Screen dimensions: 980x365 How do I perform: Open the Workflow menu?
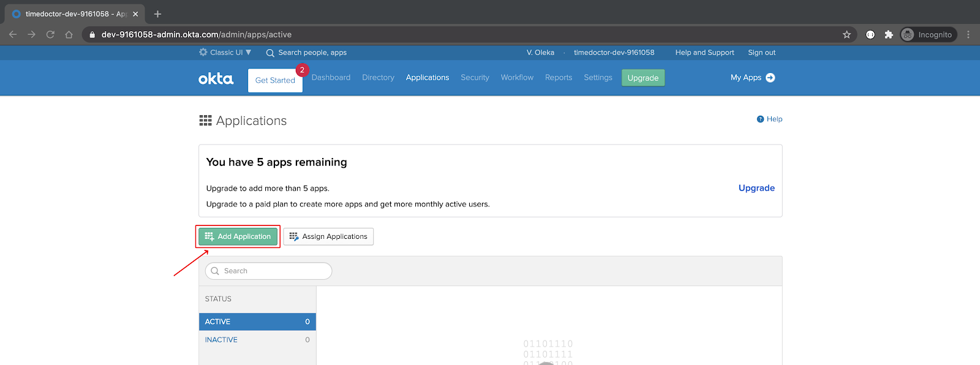tap(517, 78)
